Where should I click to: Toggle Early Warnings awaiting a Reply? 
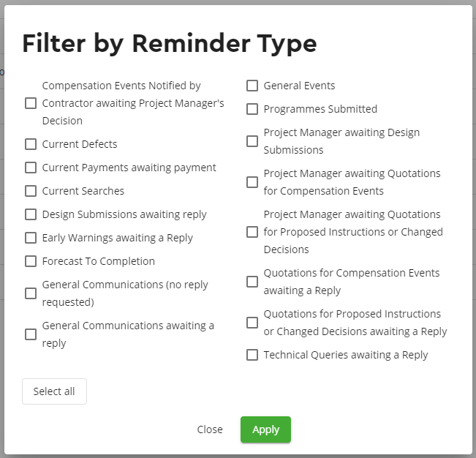pos(31,238)
